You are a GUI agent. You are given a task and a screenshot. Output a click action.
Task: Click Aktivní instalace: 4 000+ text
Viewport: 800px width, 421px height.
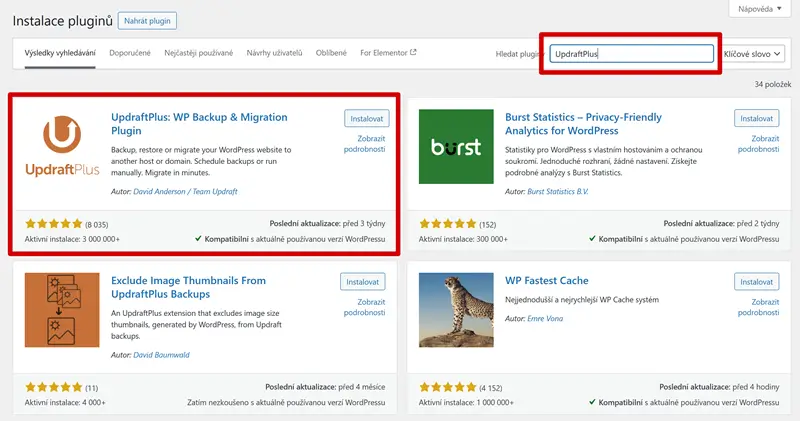65,402
